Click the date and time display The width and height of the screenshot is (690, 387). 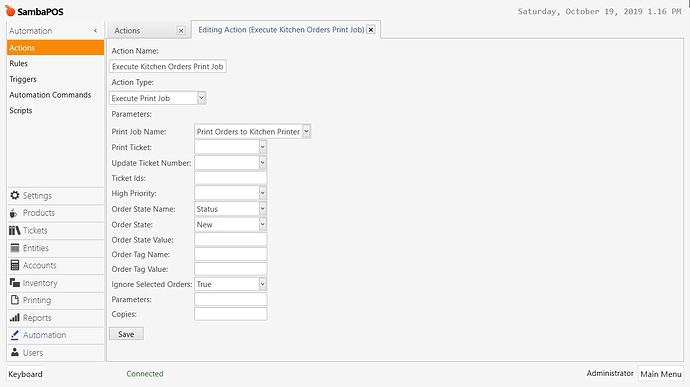(599, 11)
